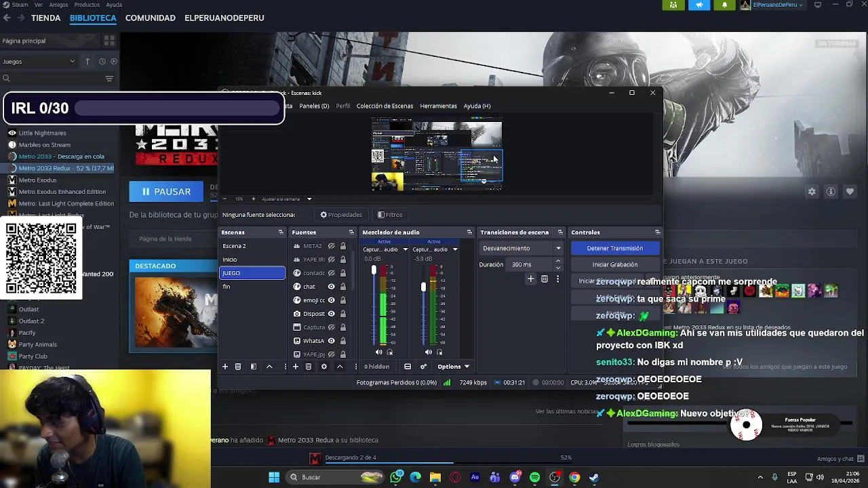868x488 pixels.
Task: Show the YAPE IRL source
Action: 332,260
